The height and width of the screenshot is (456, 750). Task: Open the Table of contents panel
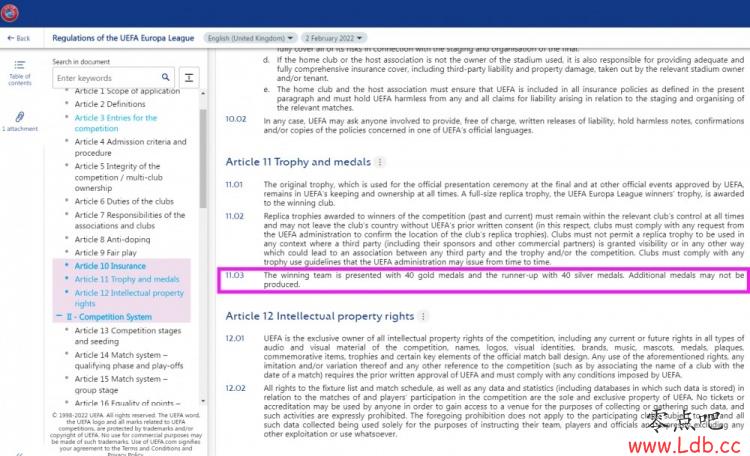click(20, 73)
